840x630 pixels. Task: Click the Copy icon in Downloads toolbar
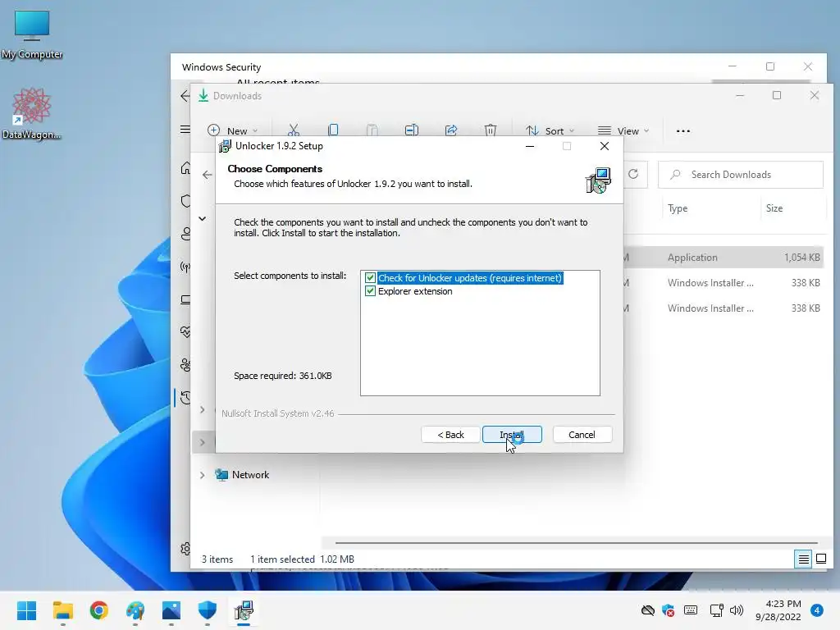click(x=333, y=130)
